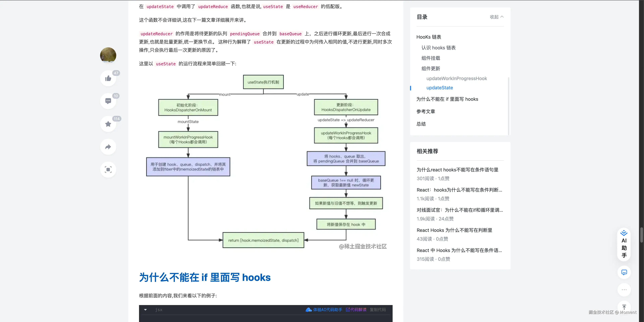644x322 pixels.
Task: Open the comments via the comment bubble icon
Action: 108,101
